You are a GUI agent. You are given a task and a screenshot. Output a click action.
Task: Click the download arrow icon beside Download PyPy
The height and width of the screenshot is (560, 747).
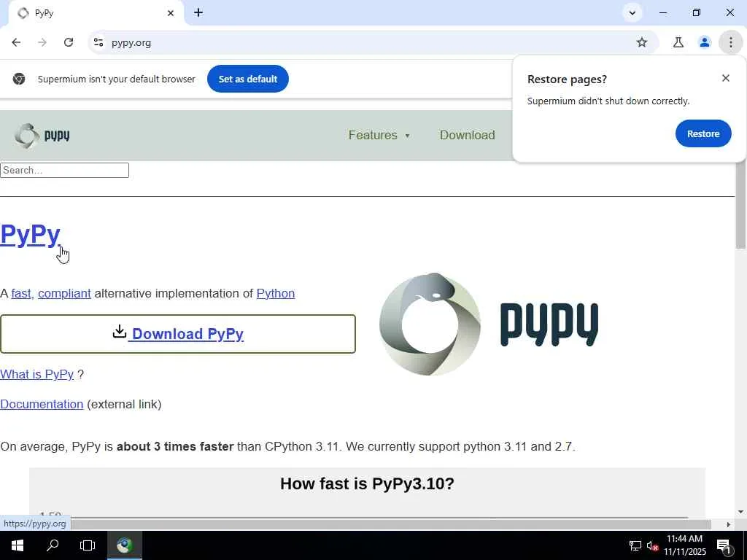pos(119,332)
